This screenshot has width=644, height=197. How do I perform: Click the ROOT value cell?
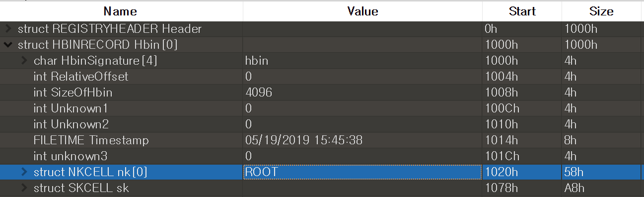click(x=362, y=172)
